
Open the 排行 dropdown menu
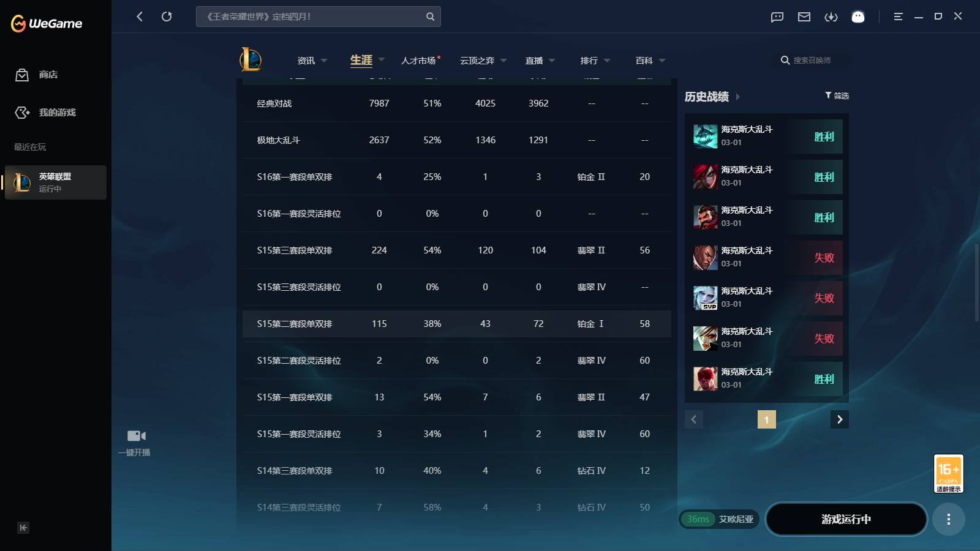(595, 61)
